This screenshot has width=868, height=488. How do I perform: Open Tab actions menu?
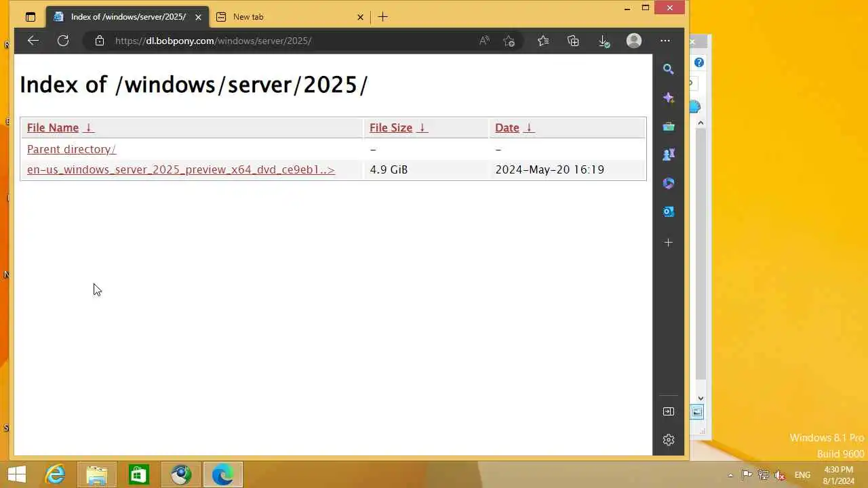31,17
